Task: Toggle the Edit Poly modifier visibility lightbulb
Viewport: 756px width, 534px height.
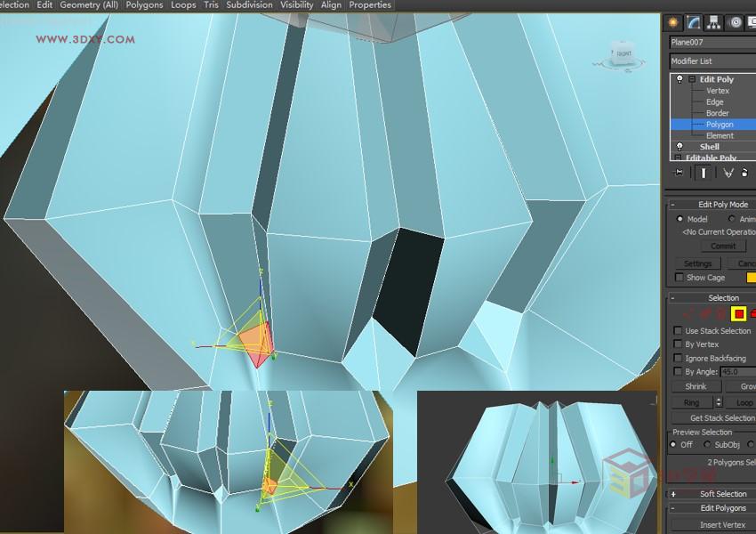Action: [679, 79]
